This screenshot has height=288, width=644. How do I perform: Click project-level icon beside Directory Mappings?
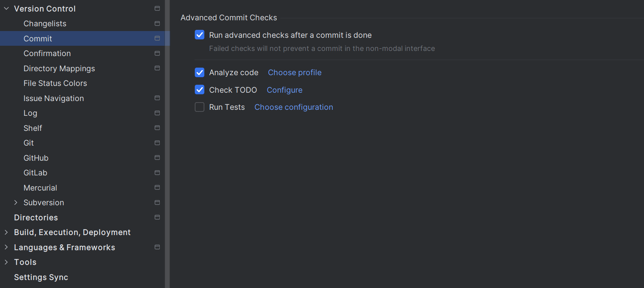(x=157, y=68)
